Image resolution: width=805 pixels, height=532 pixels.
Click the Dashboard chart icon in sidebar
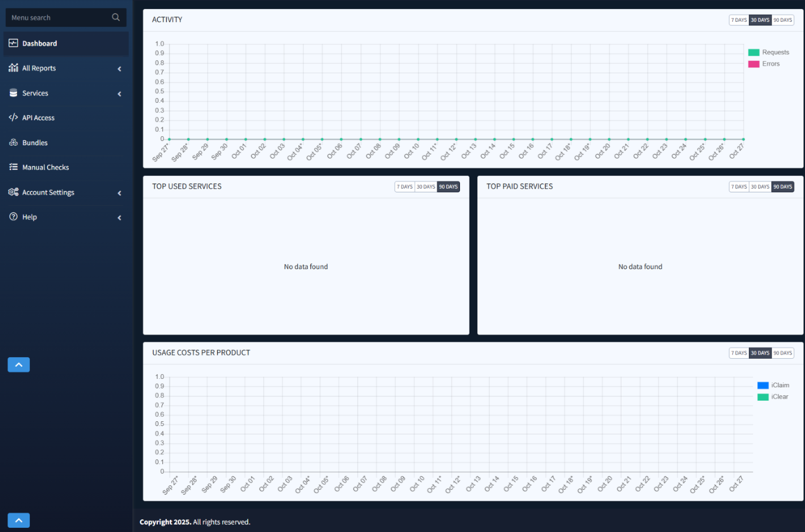click(x=13, y=43)
